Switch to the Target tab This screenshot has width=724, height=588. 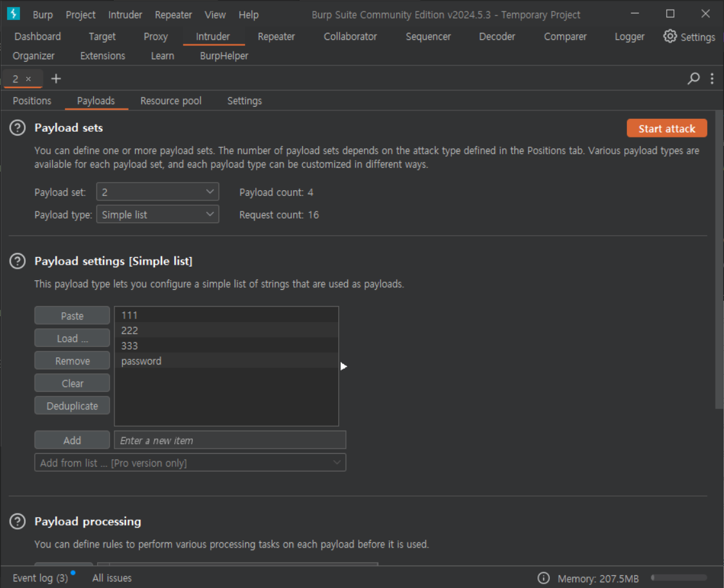coord(102,37)
